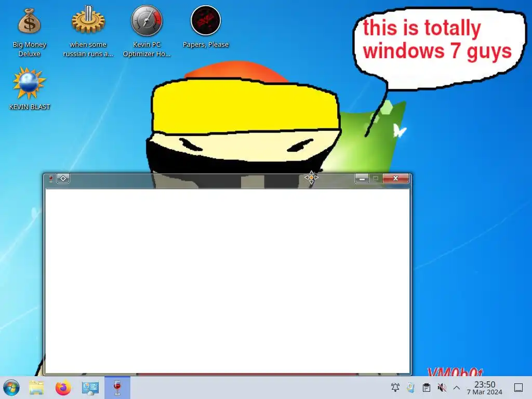532x399 pixels.
Task: Open the window menu via wine glass icon
Action: [x=51, y=179]
